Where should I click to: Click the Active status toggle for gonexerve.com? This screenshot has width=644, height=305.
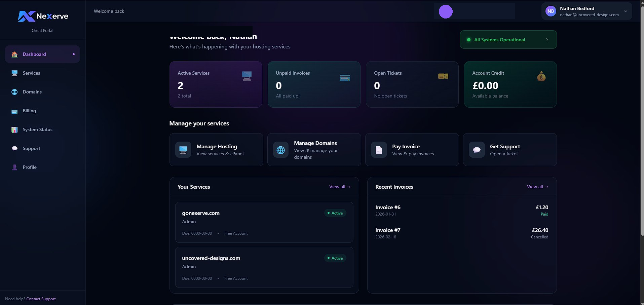tap(335, 213)
